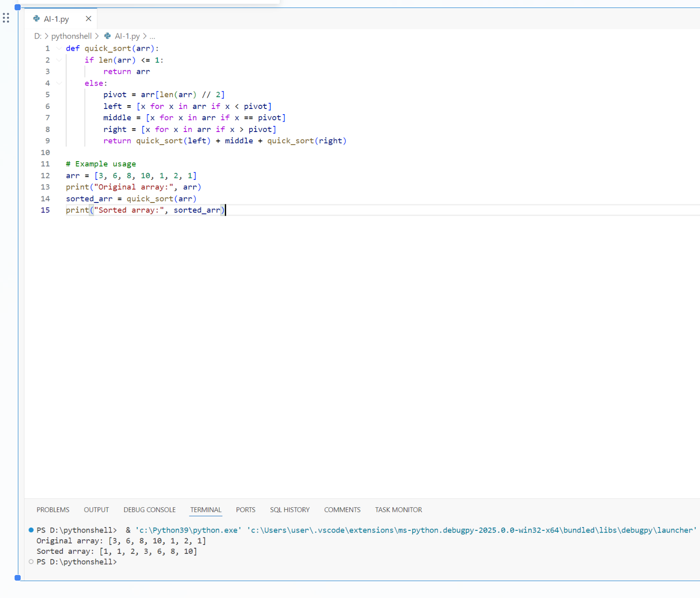Viewport: 700px width, 598px height.
Task: Click the 'arr = [3, 6, 8, 10, 1, 2, 1]' line
Action: pyautogui.click(x=131, y=176)
